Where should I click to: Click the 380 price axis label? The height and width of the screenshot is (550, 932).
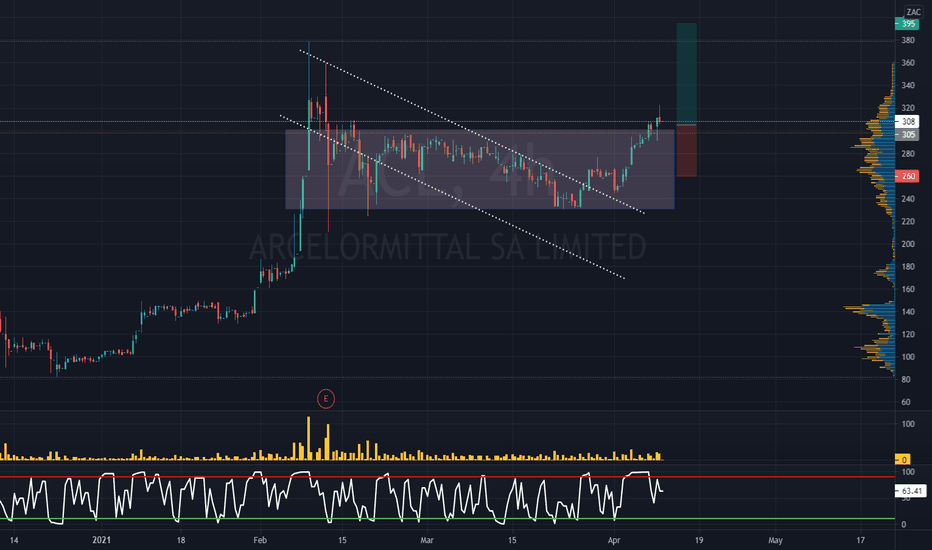[x=908, y=40]
